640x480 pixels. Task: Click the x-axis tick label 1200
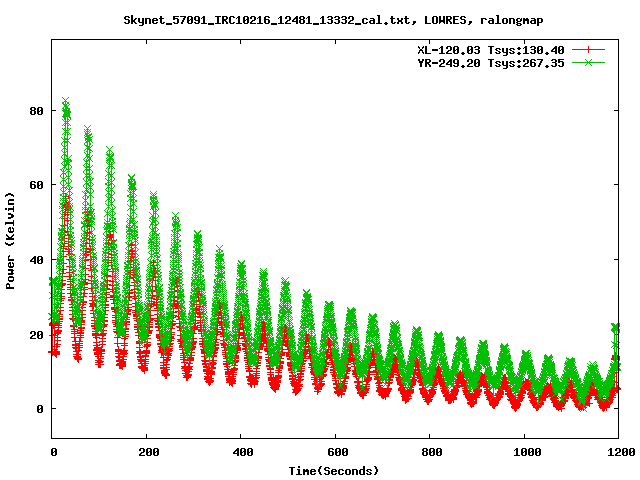click(621, 452)
